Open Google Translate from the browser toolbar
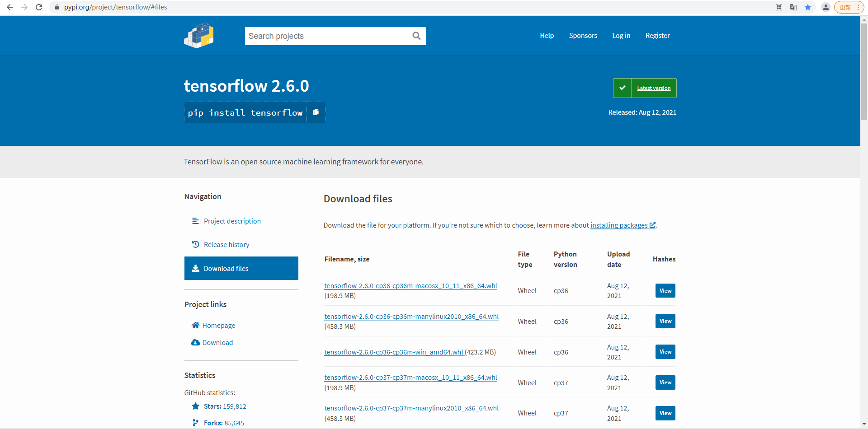 pos(793,7)
